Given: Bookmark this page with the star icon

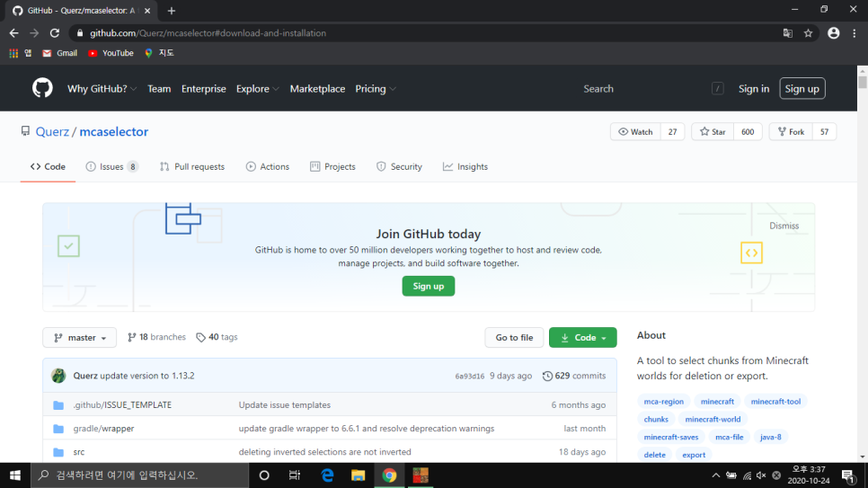Looking at the screenshot, I should click(808, 33).
